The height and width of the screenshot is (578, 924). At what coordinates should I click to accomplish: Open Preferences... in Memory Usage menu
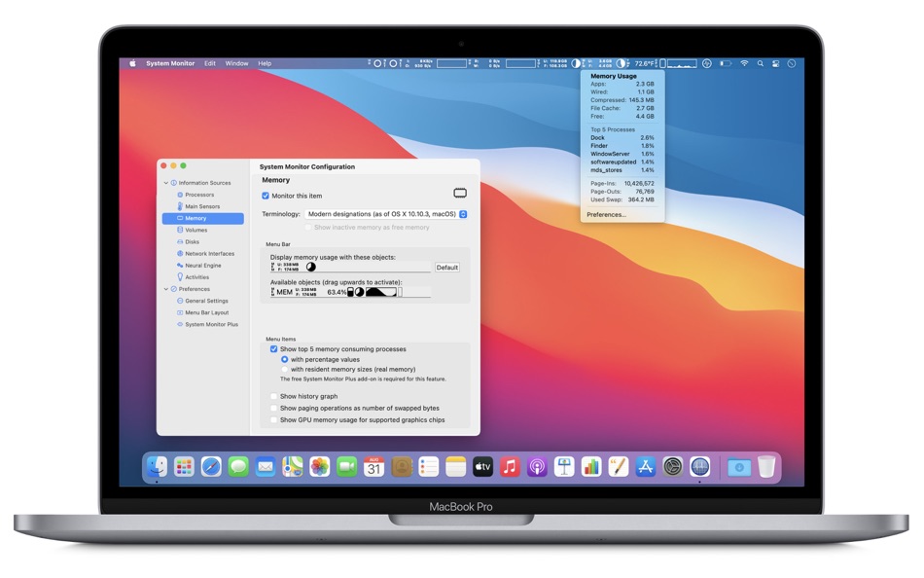pyautogui.click(x=606, y=215)
